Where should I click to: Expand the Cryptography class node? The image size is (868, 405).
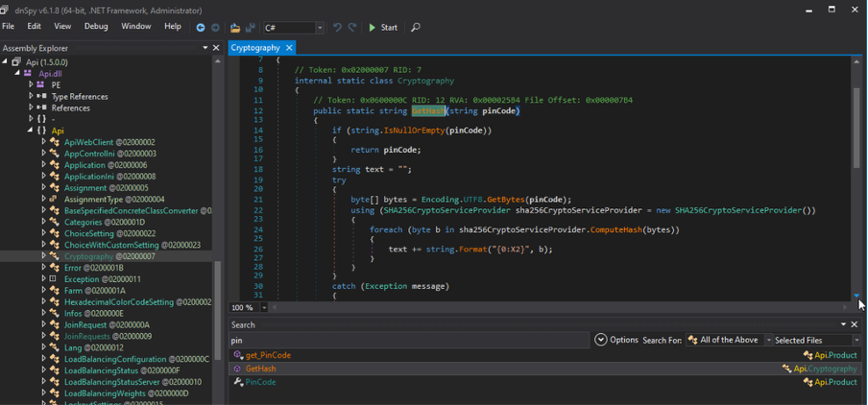click(44, 256)
